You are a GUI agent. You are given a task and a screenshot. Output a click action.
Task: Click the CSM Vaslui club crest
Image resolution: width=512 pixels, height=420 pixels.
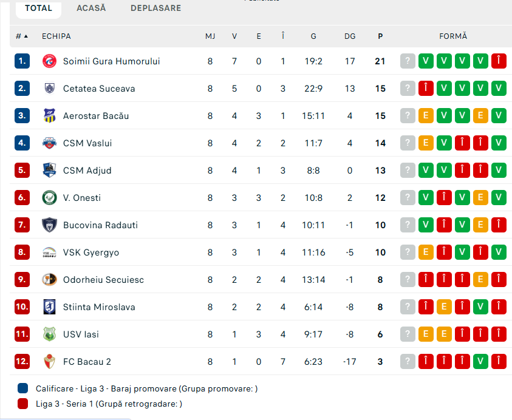[49, 143]
